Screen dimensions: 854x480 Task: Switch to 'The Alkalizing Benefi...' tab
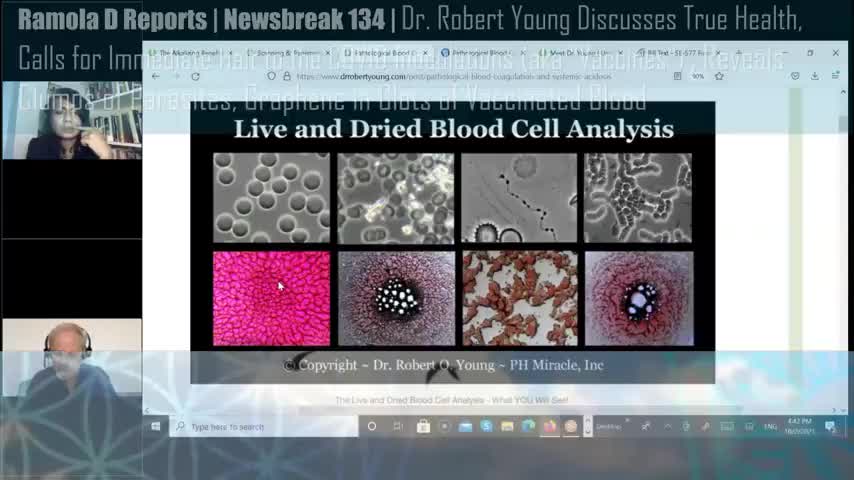(x=189, y=53)
